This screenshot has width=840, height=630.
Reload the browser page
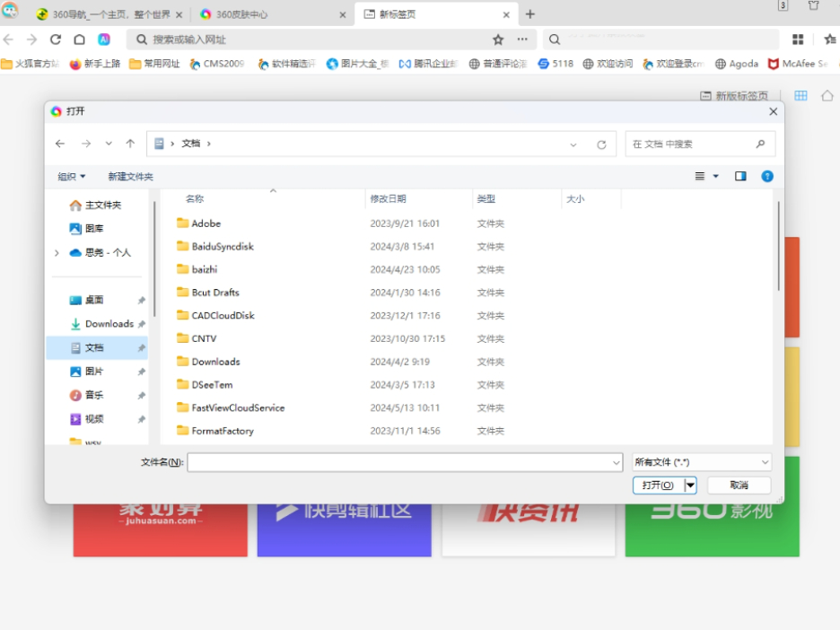pyautogui.click(x=55, y=39)
